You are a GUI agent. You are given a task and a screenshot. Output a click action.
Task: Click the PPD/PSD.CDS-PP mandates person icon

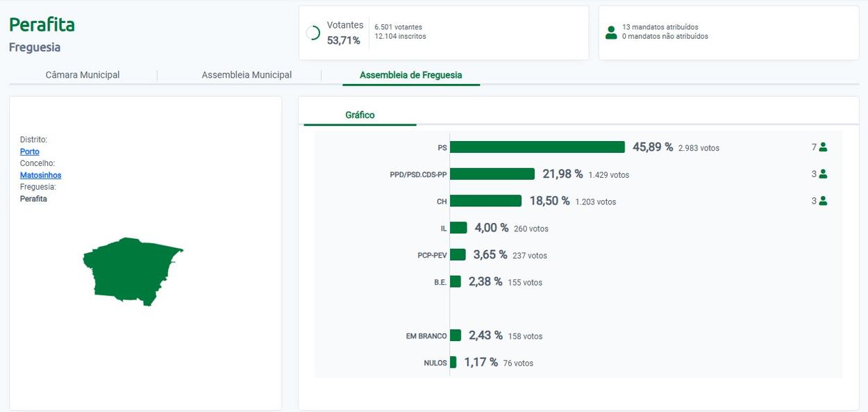pos(823,174)
